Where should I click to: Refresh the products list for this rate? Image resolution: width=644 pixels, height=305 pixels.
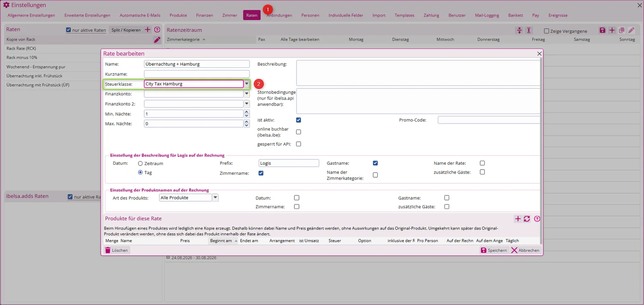(527, 219)
